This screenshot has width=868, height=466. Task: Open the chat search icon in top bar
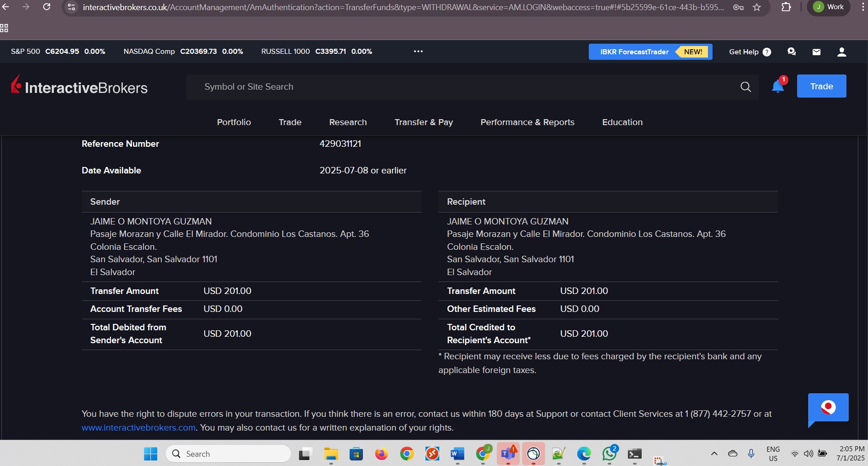792,52
